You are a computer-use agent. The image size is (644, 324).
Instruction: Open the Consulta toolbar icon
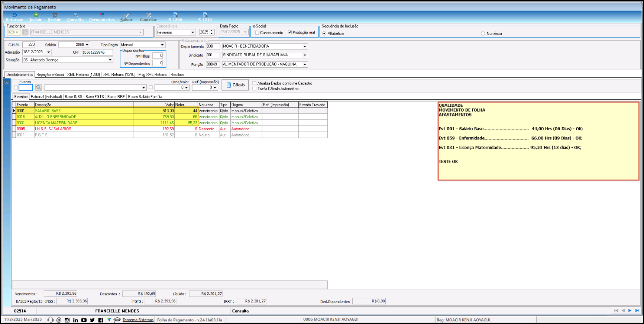tap(75, 17)
